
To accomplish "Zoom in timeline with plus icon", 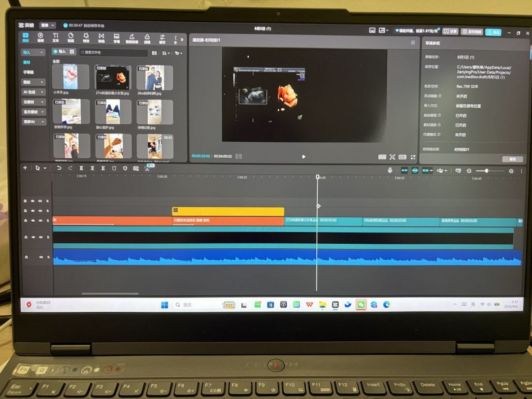I will tap(511, 171).
